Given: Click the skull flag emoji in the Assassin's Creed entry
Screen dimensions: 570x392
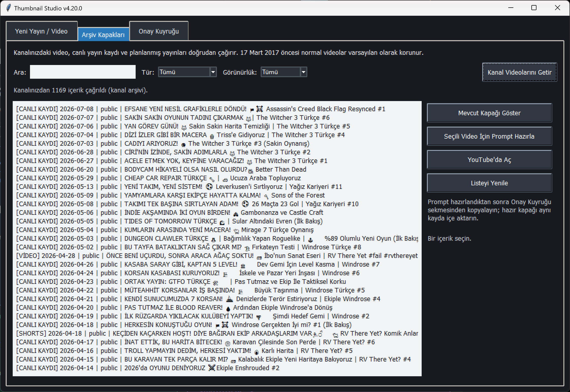Looking at the screenshot, I should click(259, 109).
